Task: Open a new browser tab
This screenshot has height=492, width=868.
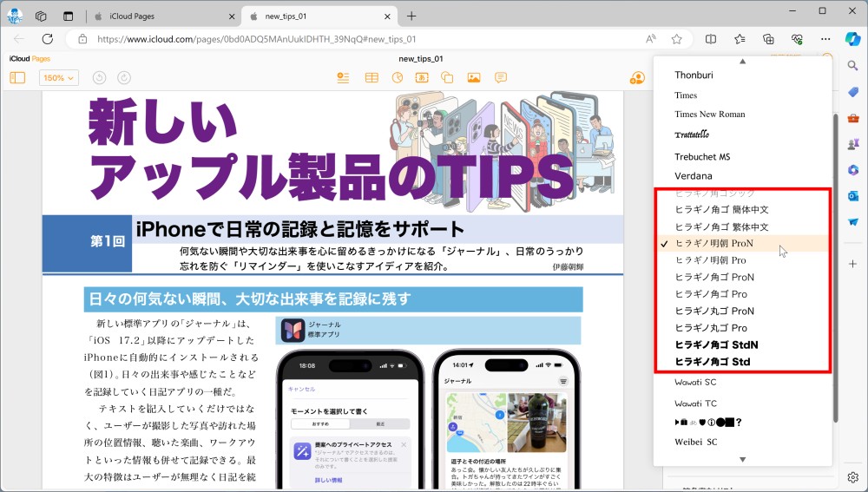Action: (411, 16)
